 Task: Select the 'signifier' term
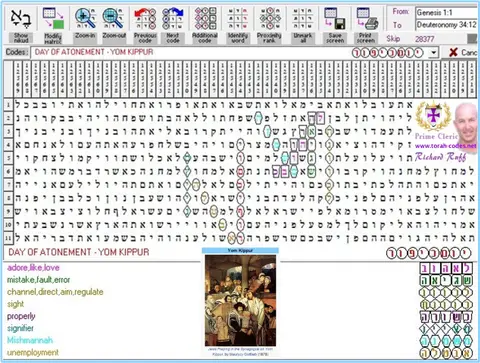(x=20, y=328)
